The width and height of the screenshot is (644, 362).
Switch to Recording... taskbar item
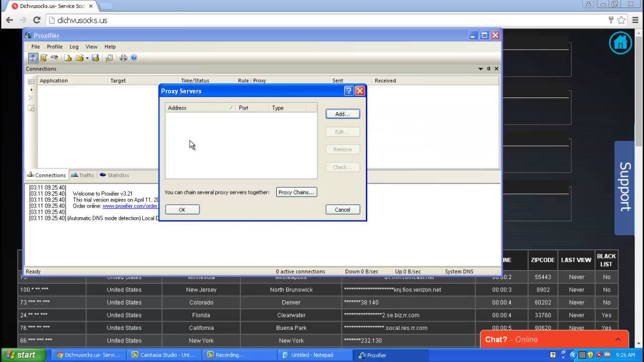tap(238, 355)
